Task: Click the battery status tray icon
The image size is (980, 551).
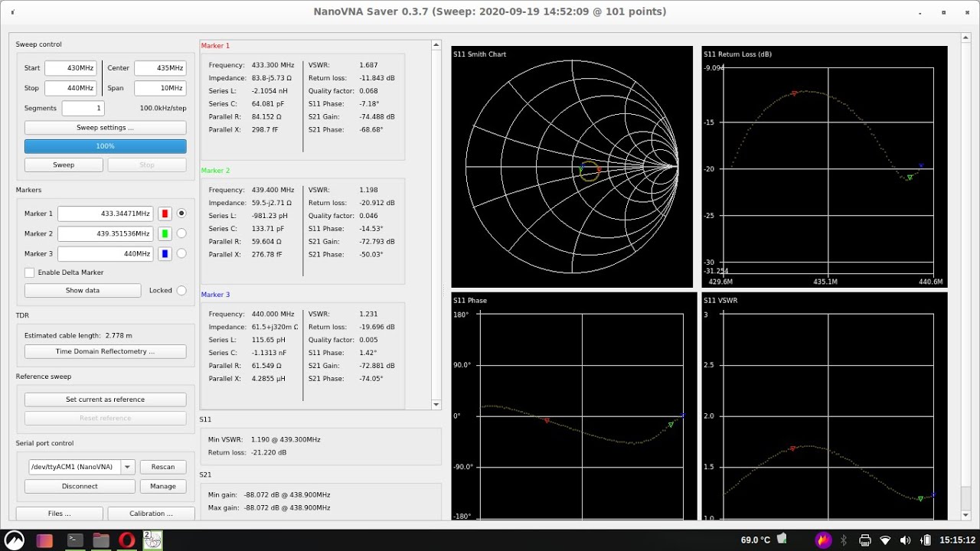Action: pos(926,540)
